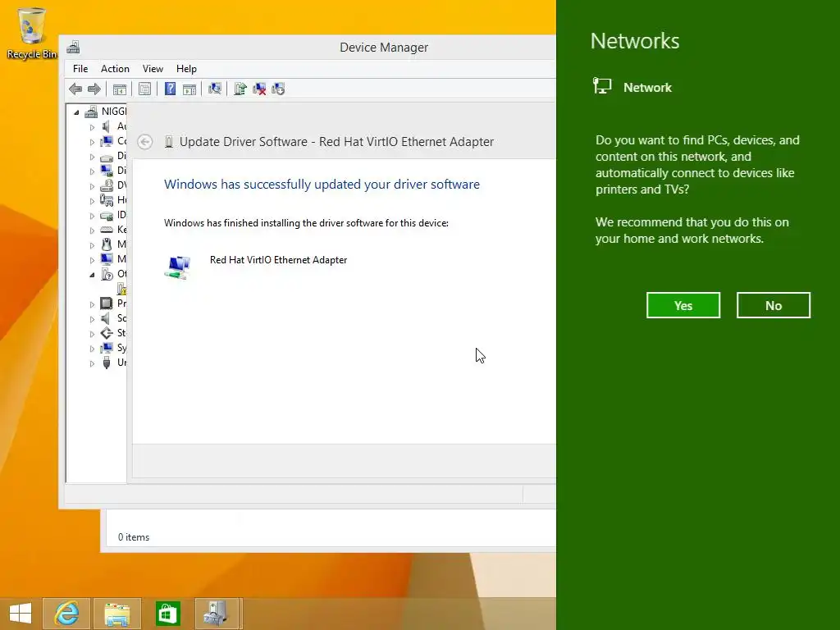Select the Mice category mouse icon

[107, 244]
